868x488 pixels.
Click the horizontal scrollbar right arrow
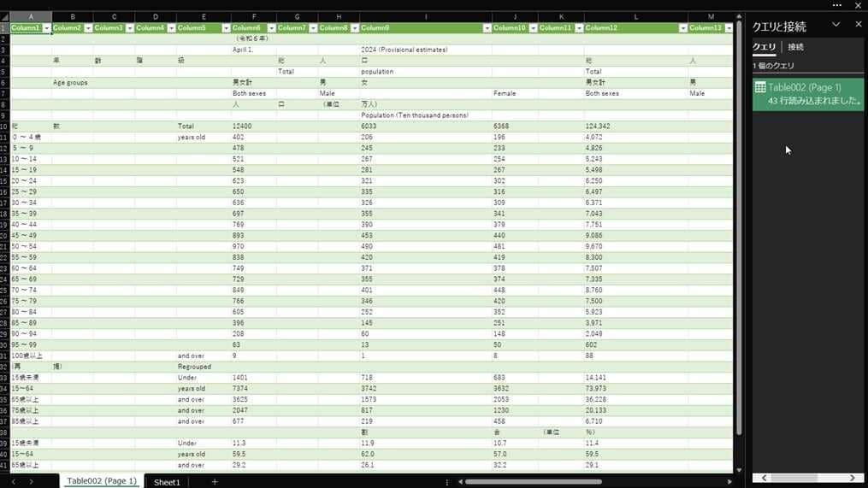coord(729,482)
